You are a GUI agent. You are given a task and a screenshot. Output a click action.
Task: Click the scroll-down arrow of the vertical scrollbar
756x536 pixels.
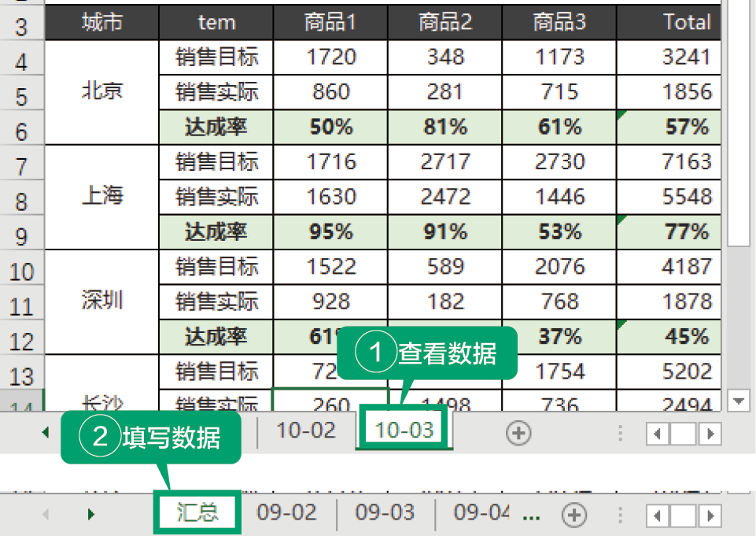pos(739,401)
